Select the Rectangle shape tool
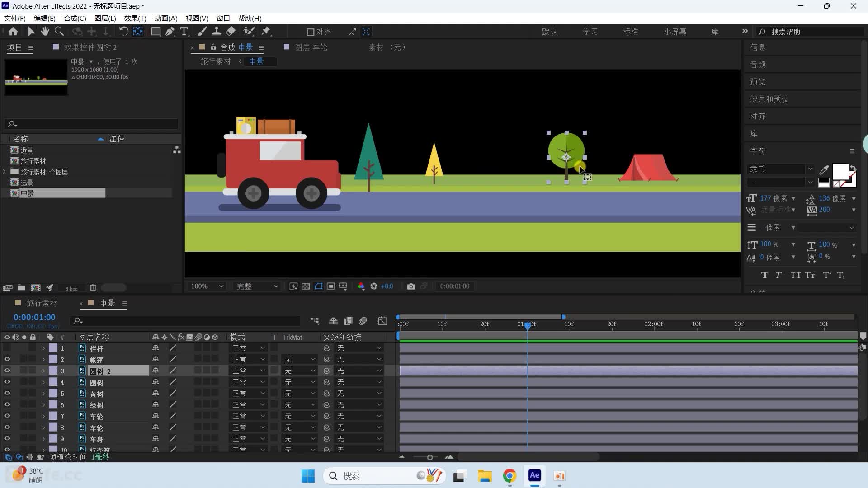The image size is (868, 488). click(x=156, y=32)
